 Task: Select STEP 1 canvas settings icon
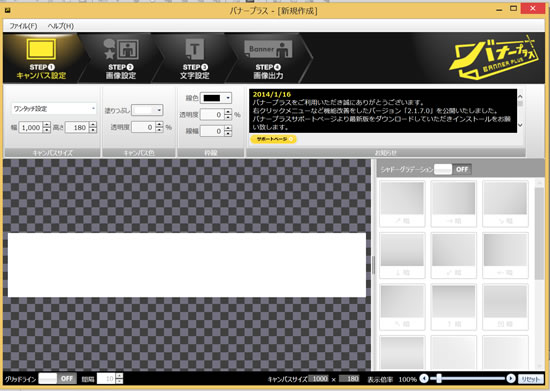tap(41, 49)
